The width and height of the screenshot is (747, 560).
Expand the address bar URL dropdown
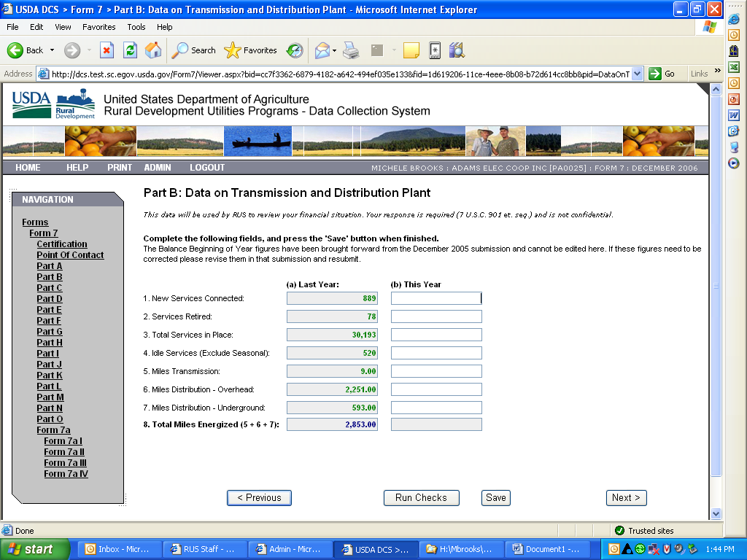pos(638,74)
